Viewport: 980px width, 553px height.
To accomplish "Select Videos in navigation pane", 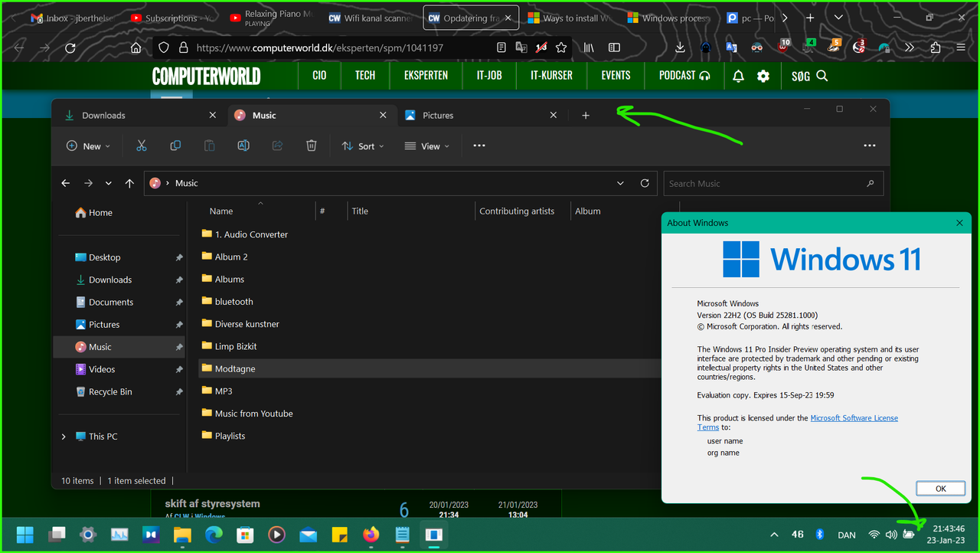I will (x=102, y=369).
